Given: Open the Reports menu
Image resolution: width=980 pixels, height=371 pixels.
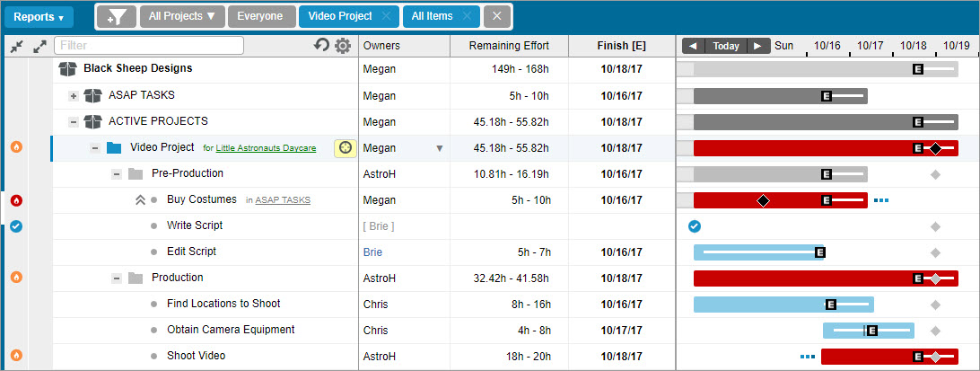Looking at the screenshot, I should pos(39,16).
